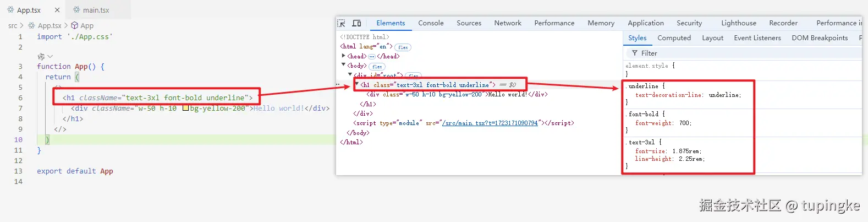The height and width of the screenshot is (222, 868).
Task: Click the CodeLens icon above function App
Action: pyautogui.click(x=41, y=57)
